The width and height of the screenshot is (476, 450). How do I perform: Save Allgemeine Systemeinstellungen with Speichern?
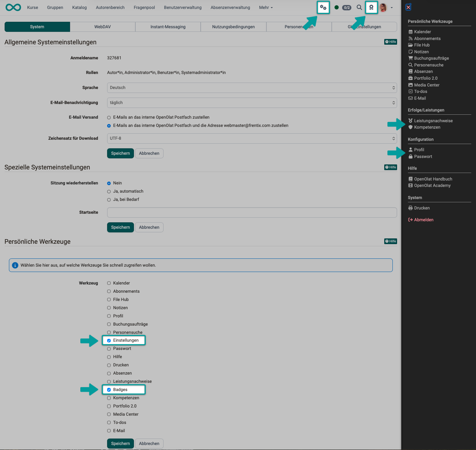coord(120,153)
